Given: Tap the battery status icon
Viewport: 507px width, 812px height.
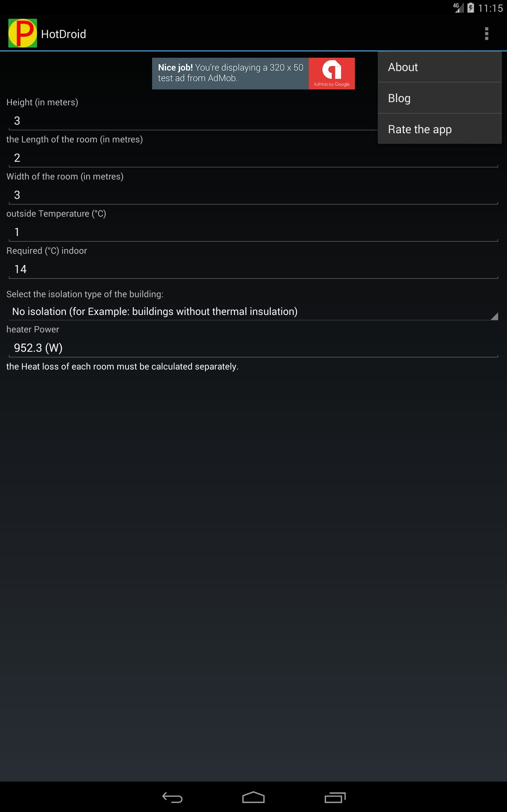Looking at the screenshot, I should pyautogui.click(x=471, y=8).
